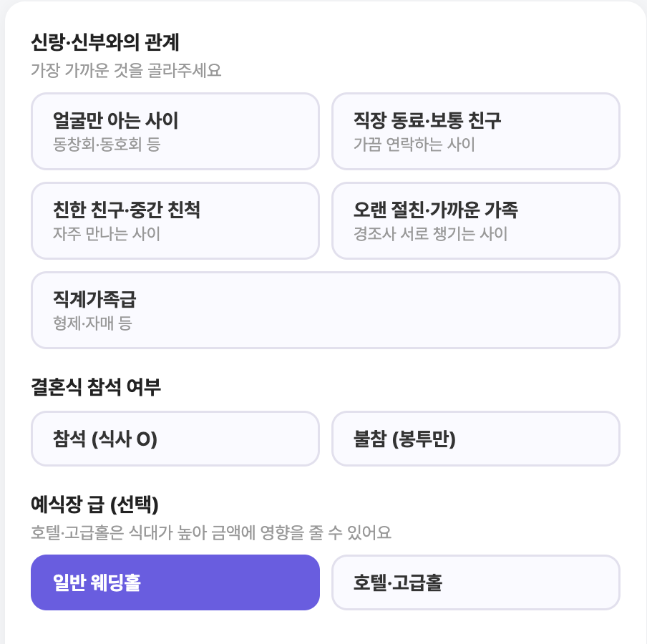Choose 불참 (봉투만) attendance option

pos(476,439)
